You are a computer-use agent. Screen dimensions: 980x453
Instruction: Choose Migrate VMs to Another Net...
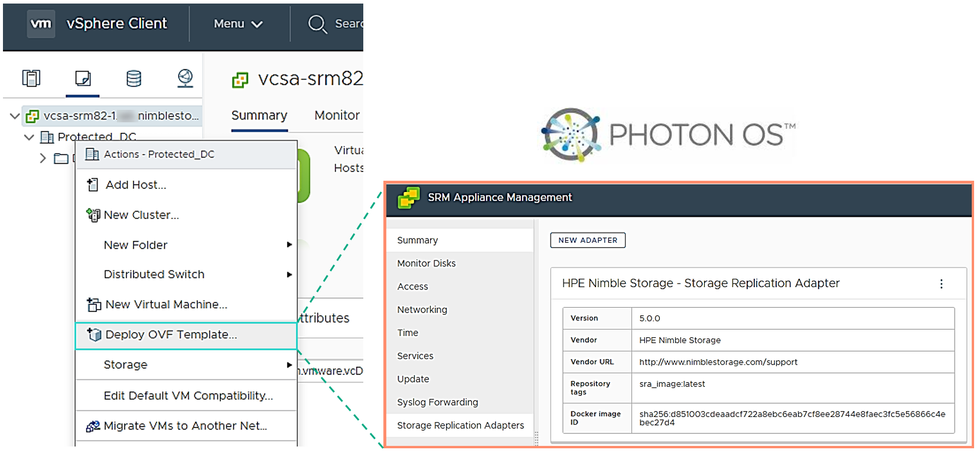click(x=186, y=426)
